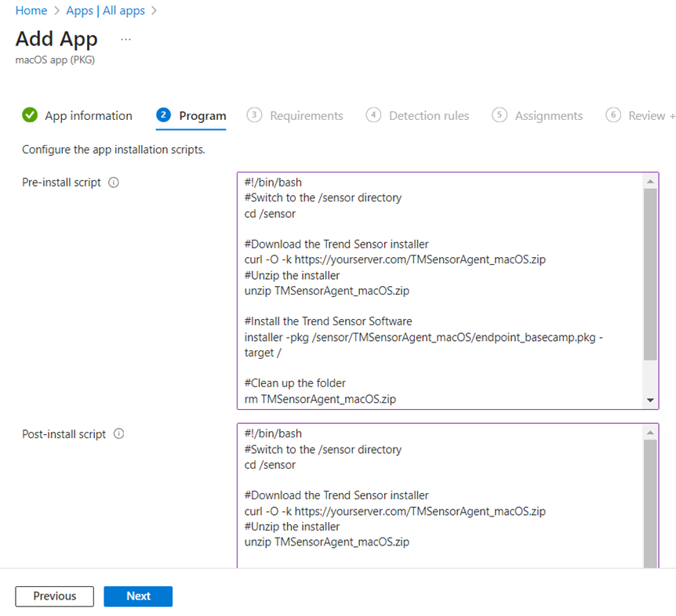676x616 pixels.
Task: Click the Pre-install script scrollbar thumb
Action: 650,274
